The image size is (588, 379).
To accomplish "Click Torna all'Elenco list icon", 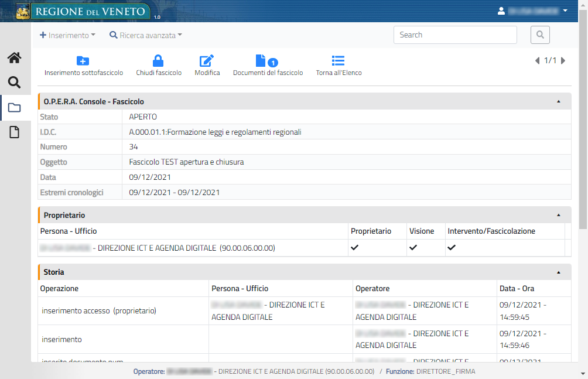I will [x=339, y=60].
